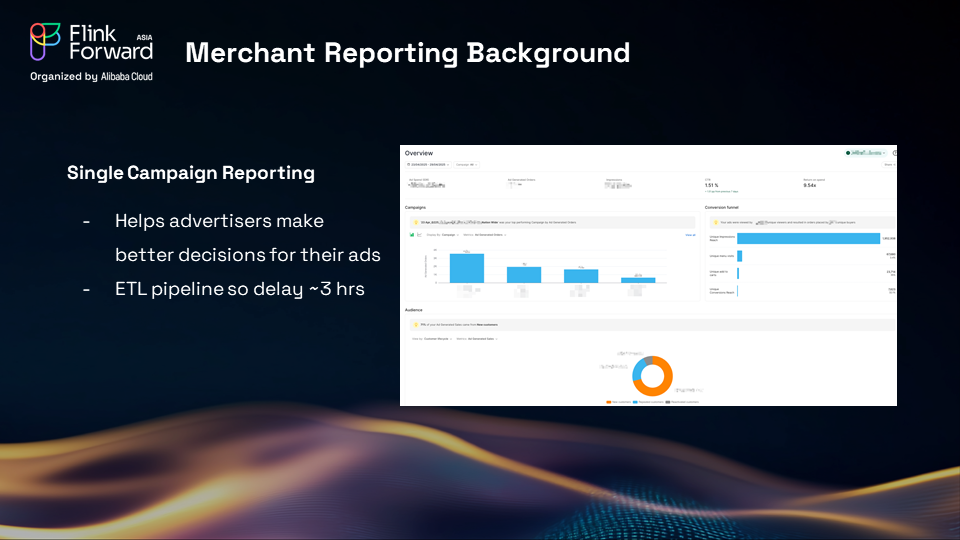This screenshot has height=540, width=960.
Task: Click the Return on spend 9.54x value
Action: coord(809,185)
